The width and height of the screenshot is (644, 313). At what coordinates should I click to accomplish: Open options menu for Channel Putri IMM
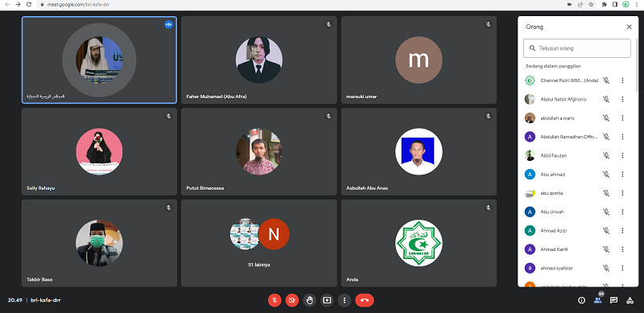(622, 80)
